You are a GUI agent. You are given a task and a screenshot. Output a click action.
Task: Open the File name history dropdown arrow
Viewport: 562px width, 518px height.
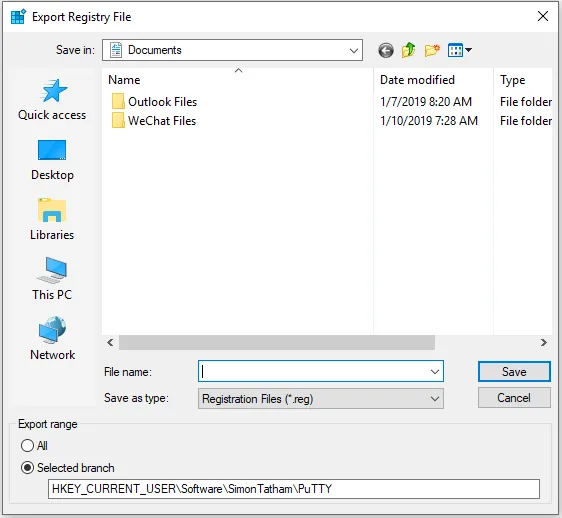click(x=435, y=372)
